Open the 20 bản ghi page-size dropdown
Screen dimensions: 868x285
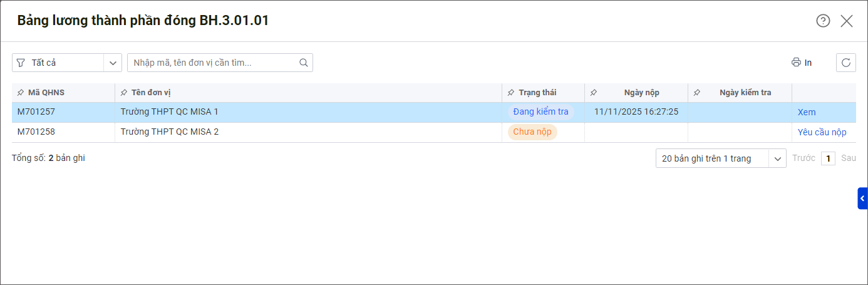721,158
